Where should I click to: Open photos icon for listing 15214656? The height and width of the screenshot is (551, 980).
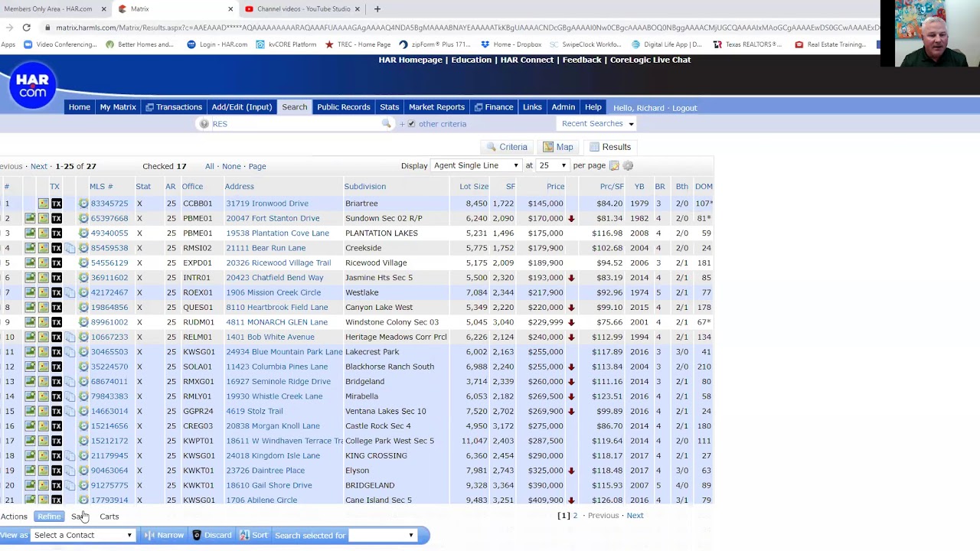[x=30, y=426]
